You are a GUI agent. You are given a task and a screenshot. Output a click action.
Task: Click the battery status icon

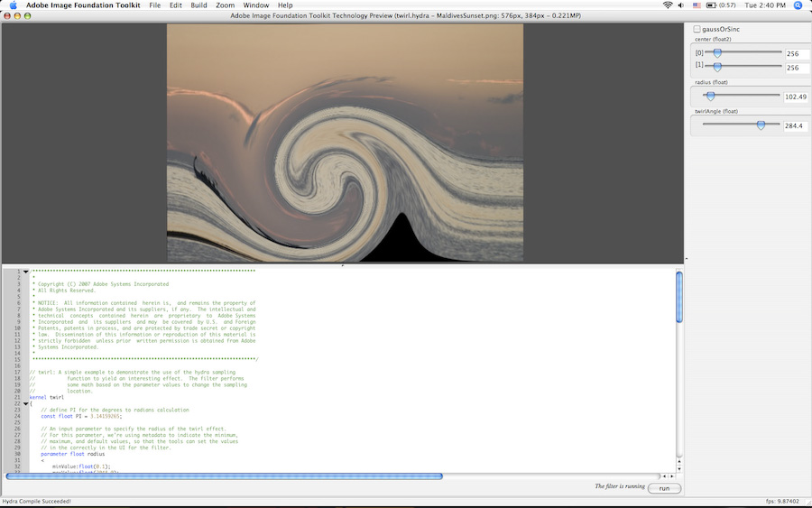(x=712, y=5)
